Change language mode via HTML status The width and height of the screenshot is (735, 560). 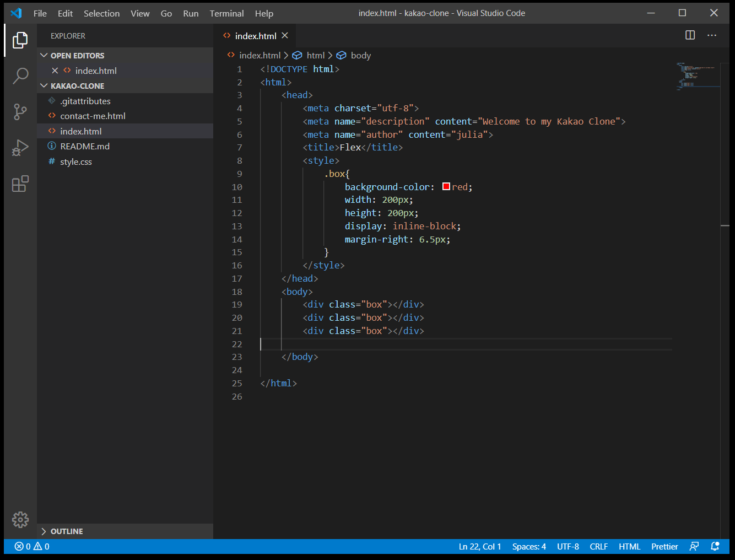click(629, 546)
